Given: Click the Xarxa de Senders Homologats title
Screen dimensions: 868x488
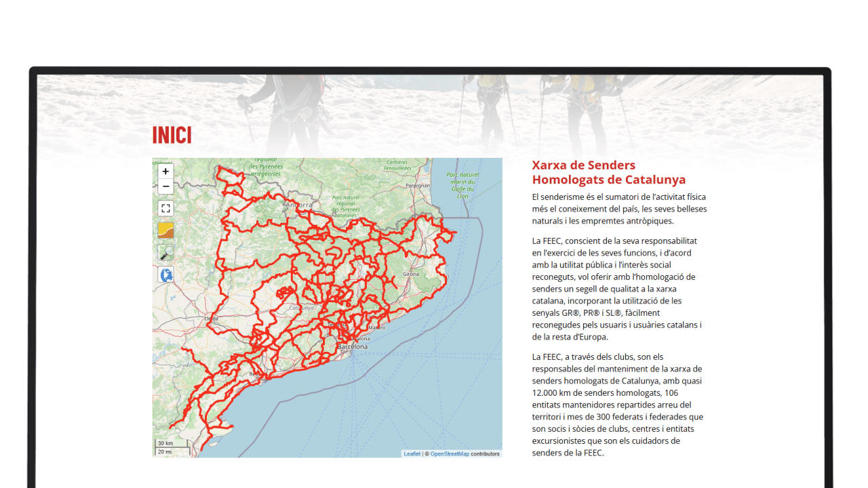Looking at the screenshot, I should tap(608, 172).
